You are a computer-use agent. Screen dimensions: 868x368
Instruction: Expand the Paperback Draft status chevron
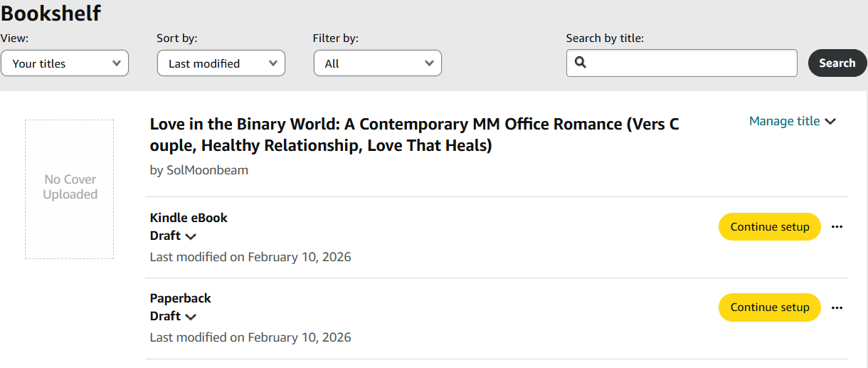(x=191, y=317)
